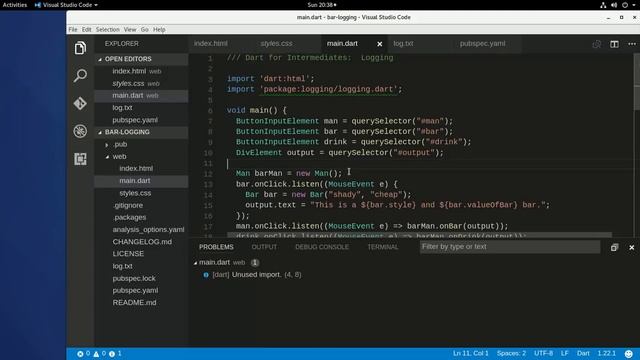The height and width of the screenshot is (360, 640).
Task: Collapse the Open Editors section
Action: 141,59
